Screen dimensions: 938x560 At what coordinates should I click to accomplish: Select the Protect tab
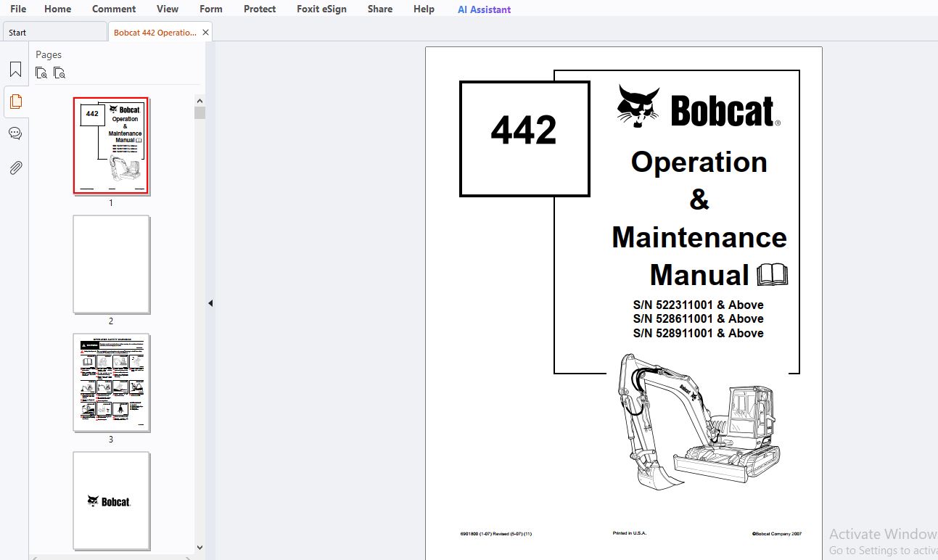click(260, 9)
